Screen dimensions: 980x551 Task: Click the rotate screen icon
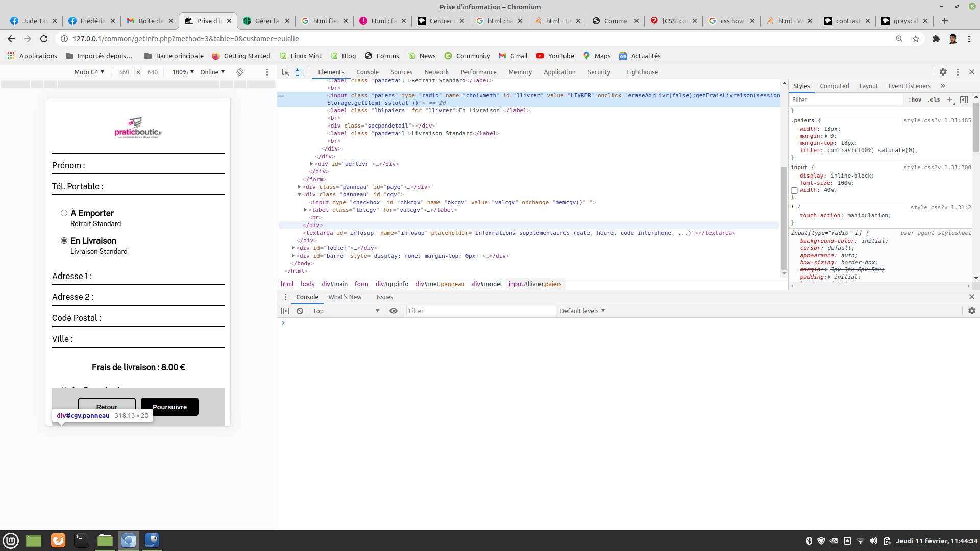(x=240, y=72)
